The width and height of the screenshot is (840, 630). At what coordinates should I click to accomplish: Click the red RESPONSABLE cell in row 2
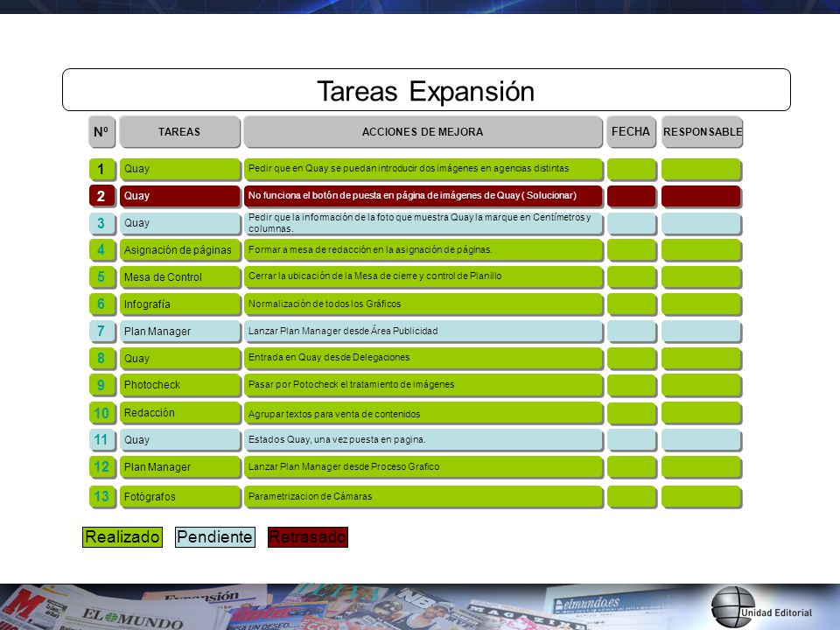click(x=702, y=196)
